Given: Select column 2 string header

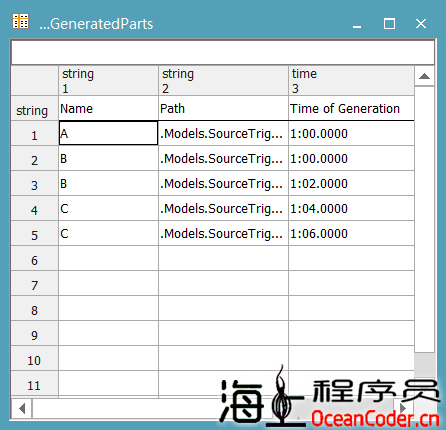Looking at the screenshot, I should [x=223, y=81].
